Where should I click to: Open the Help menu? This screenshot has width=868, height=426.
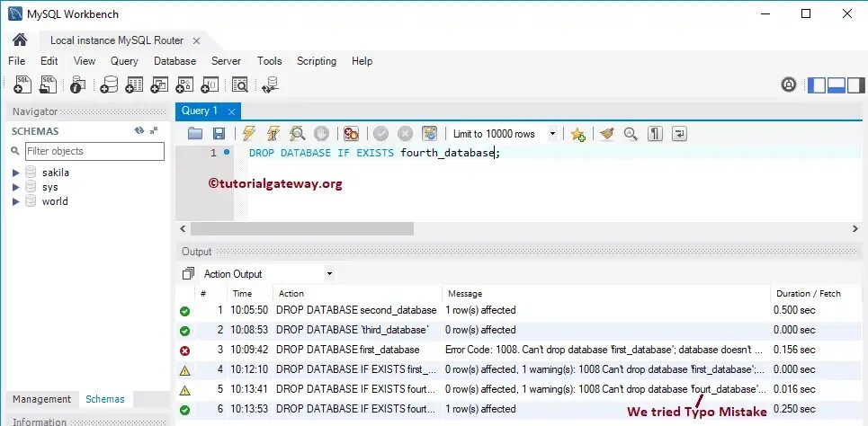pyautogui.click(x=362, y=61)
